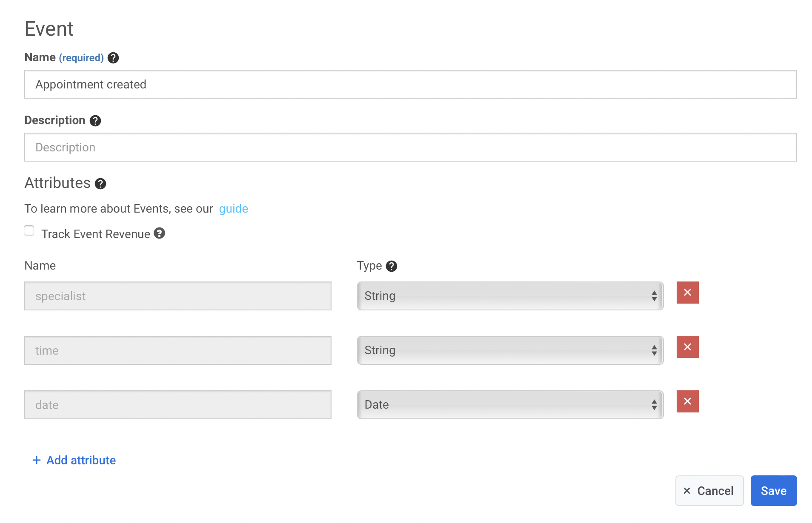The width and height of the screenshot is (812, 523).
Task: Enable the Track Event Revenue checkbox
Action: [29, 230]
